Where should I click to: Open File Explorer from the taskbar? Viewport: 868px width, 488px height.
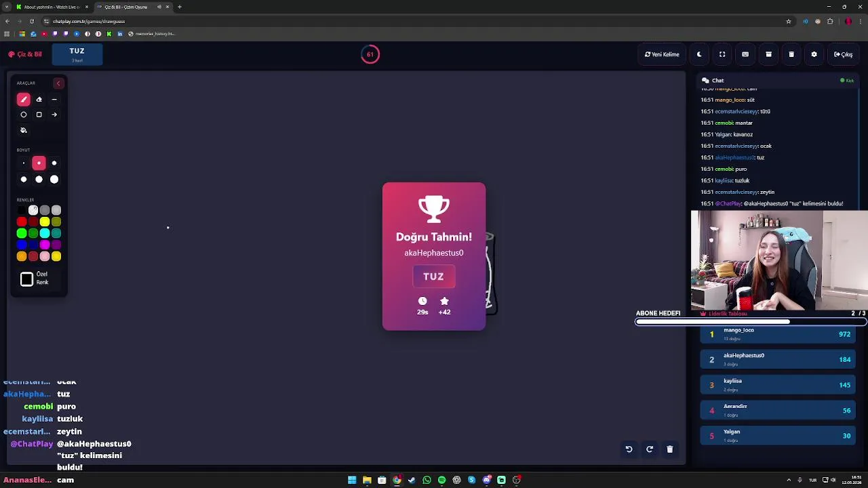367,480
